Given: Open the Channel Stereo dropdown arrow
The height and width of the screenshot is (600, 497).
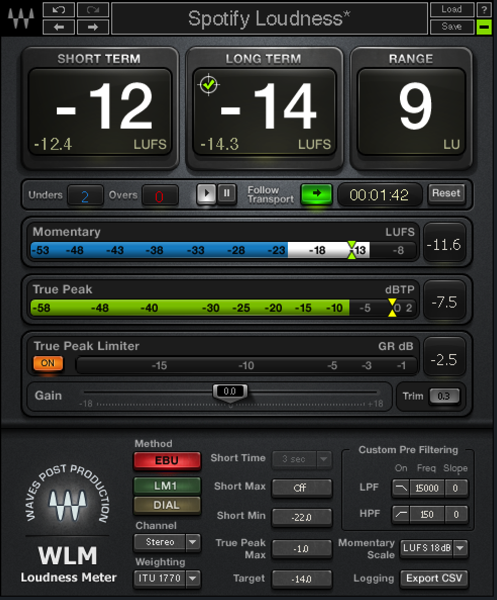Looking at the screenshot, I should click(192, 542).
